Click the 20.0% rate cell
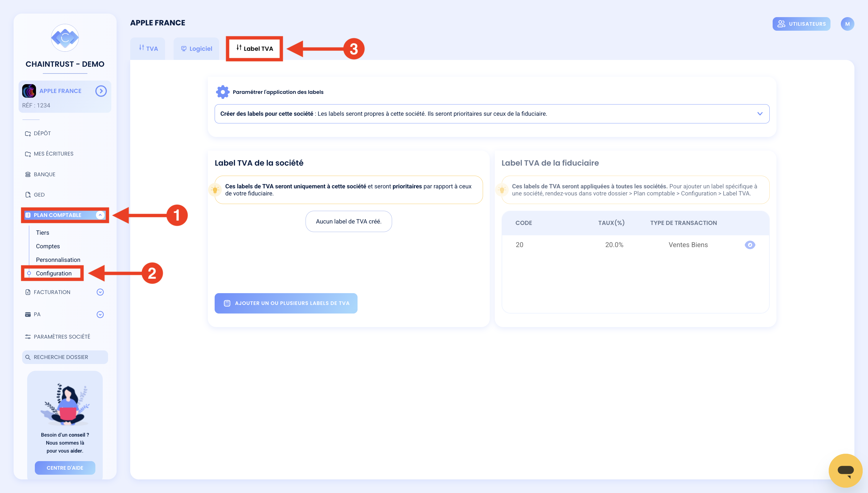 coord(614,245)
